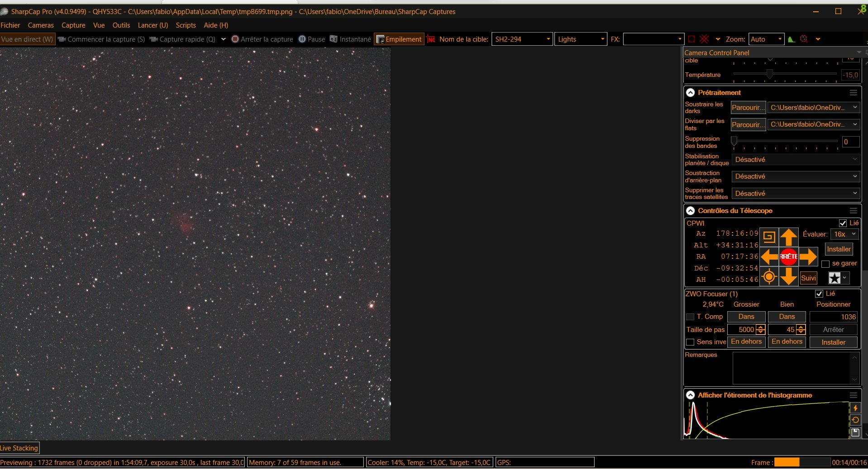Click Parcourir for Soustraire les darks
The width and height of the screenshot is (868, 469).
pyautogui.click(x=748, y=108)
